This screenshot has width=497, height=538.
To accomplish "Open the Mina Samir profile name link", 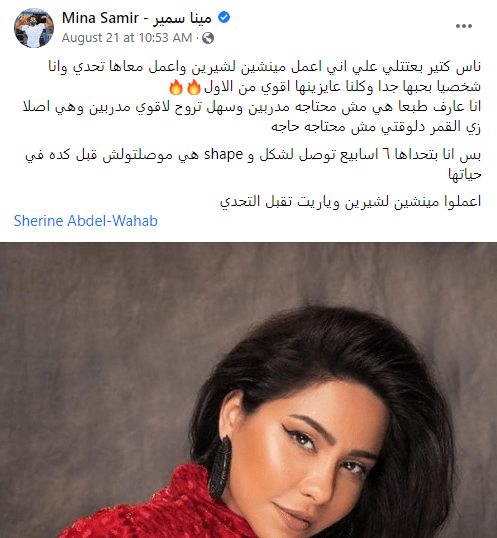I will (x=100, y=18).
